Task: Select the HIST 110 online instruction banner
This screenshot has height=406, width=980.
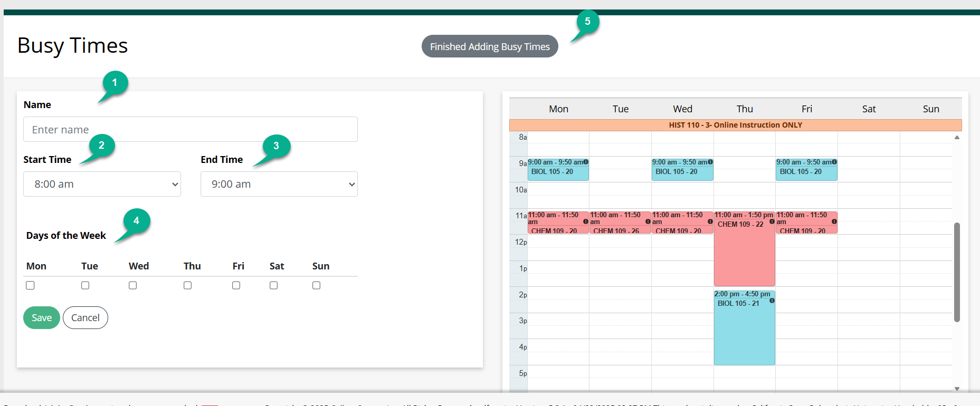Action: point(735,125)
